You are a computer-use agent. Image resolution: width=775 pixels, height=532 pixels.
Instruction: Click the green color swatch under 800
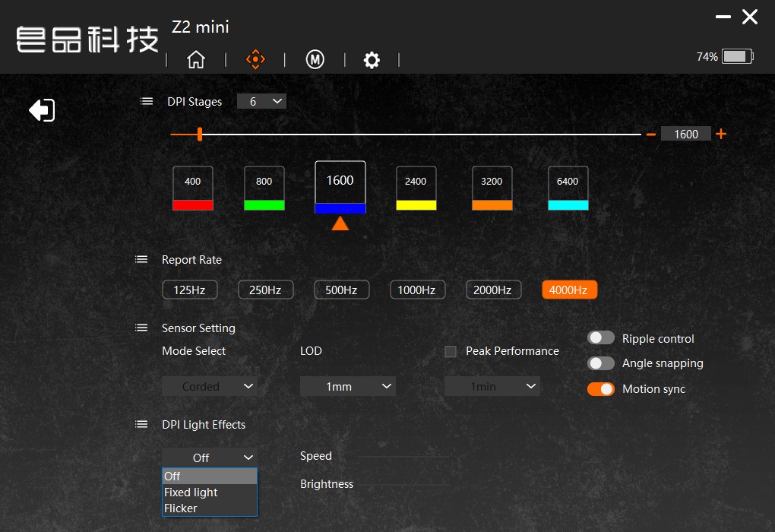[264, 205]
